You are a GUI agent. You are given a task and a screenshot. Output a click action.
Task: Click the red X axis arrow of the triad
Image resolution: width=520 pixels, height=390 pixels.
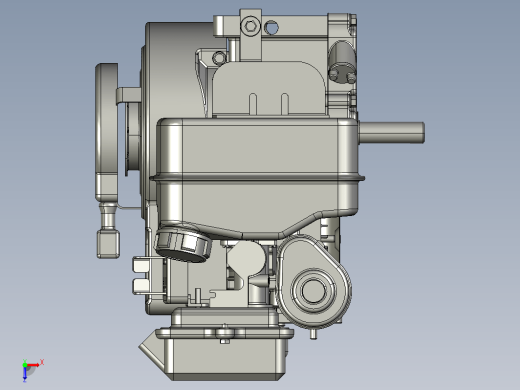(x=34, y=365)
